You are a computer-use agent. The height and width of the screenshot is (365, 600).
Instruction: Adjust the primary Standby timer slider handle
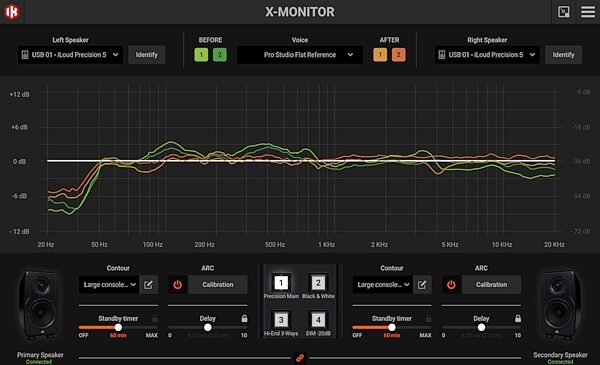[x=118, y=328]
